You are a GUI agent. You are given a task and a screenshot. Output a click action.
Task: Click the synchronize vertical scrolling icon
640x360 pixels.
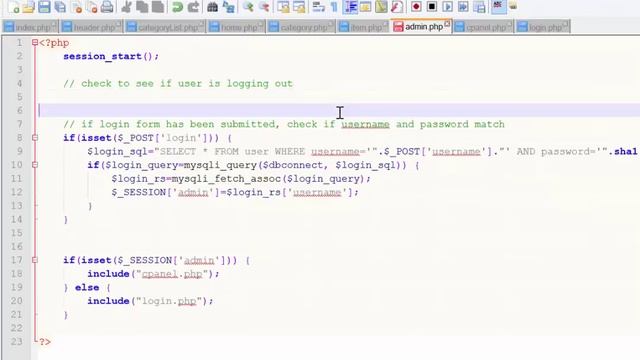tap(283, 7)
